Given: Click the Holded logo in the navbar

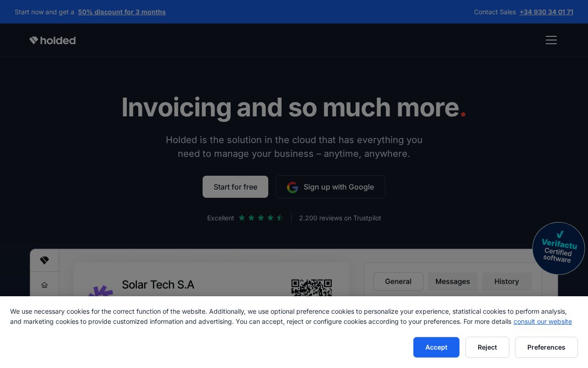Looking at the screenshot, I should point(52,40).
